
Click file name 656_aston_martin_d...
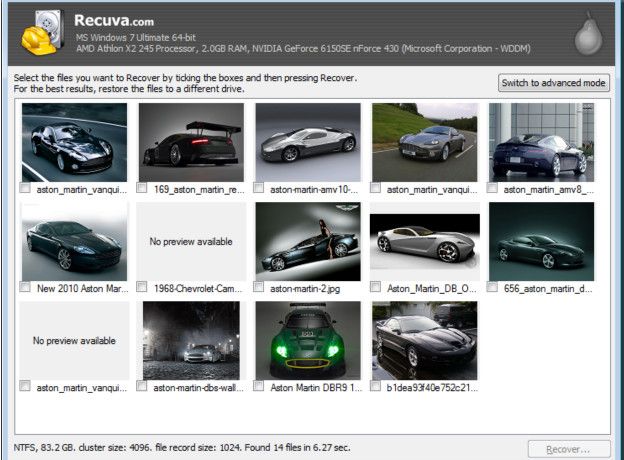click(548, 288)
